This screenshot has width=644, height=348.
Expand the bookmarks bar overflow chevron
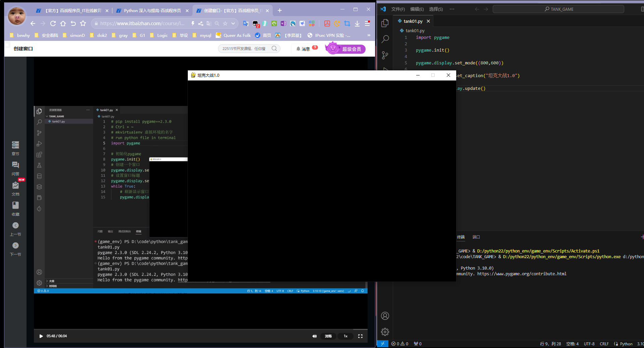(369, 35)
